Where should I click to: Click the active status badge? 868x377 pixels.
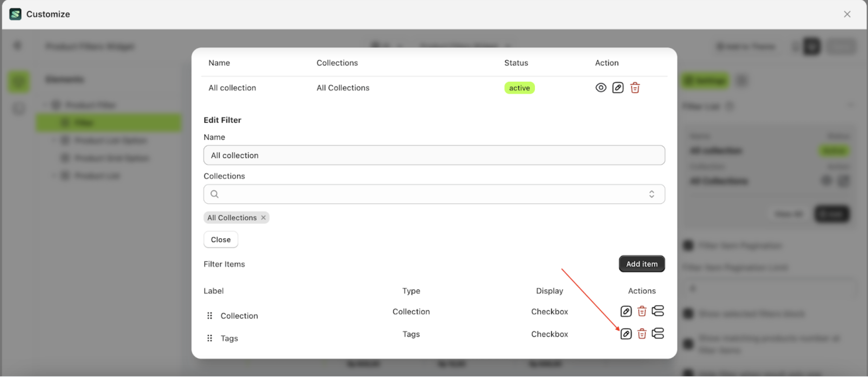(x=519, y=88)
